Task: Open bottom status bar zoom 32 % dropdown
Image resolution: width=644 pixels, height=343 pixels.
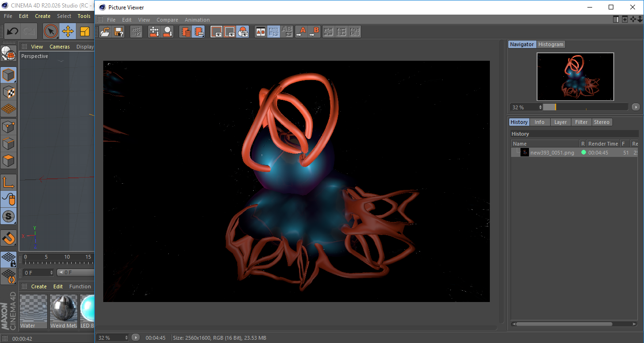Action: (x=113, y=338)
